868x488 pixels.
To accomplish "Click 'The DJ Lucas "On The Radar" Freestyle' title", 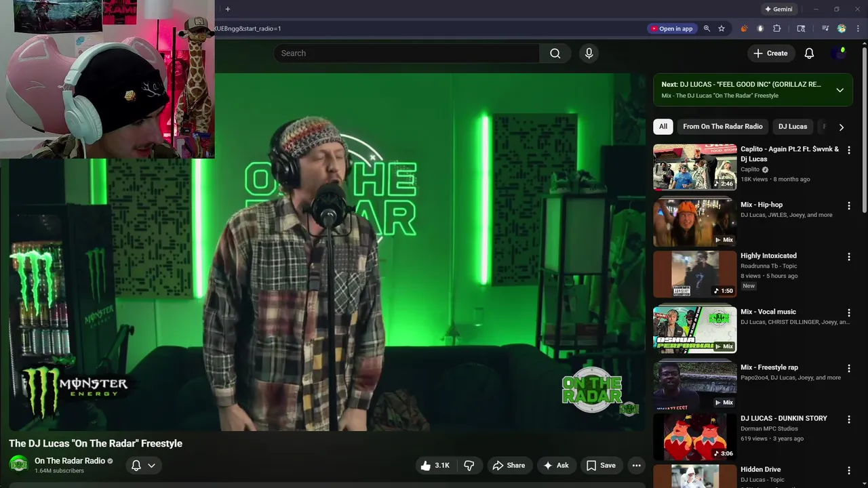I will click(96, 443).
